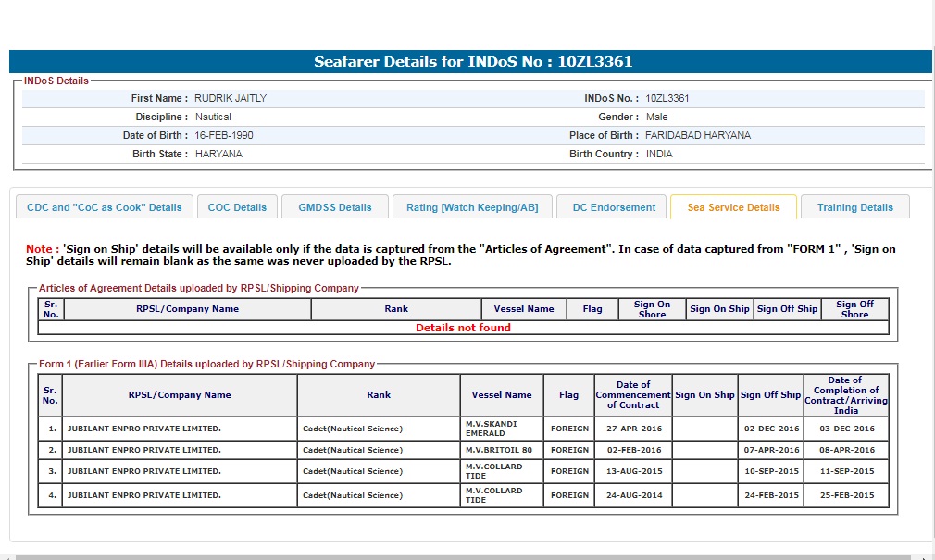The image size is (935, 560).
Task: Open the GMDSS Details tab
Action: click(334, 207)
